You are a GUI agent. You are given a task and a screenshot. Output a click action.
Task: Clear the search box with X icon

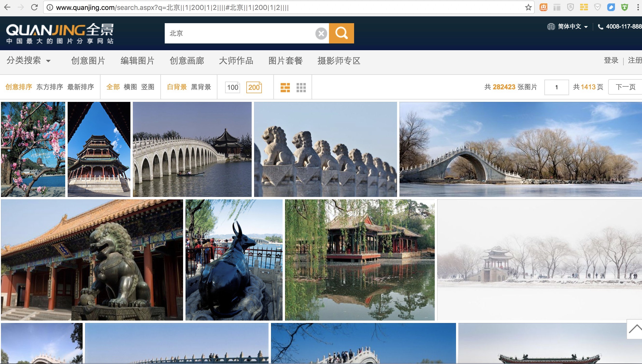tap(321, 34)
